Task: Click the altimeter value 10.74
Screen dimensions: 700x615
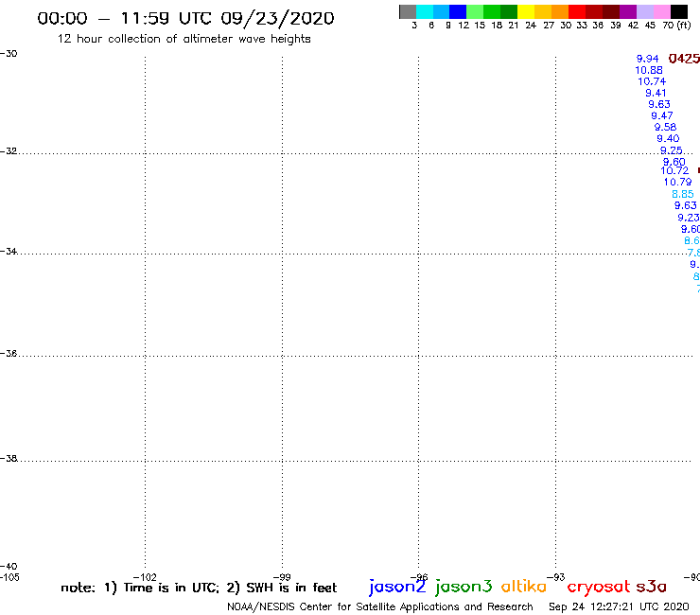Action: tap(652, 81)
